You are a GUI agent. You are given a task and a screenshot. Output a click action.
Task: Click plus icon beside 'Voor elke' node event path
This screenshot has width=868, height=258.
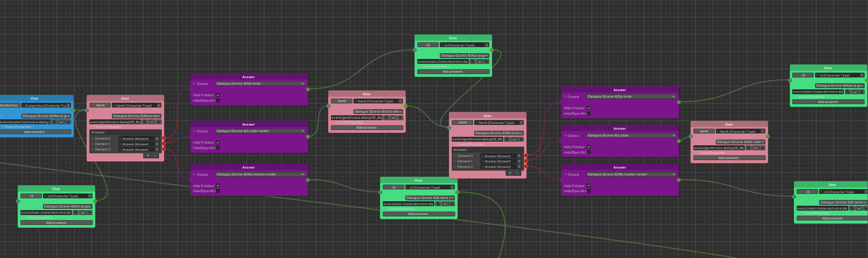coord(400,118)
